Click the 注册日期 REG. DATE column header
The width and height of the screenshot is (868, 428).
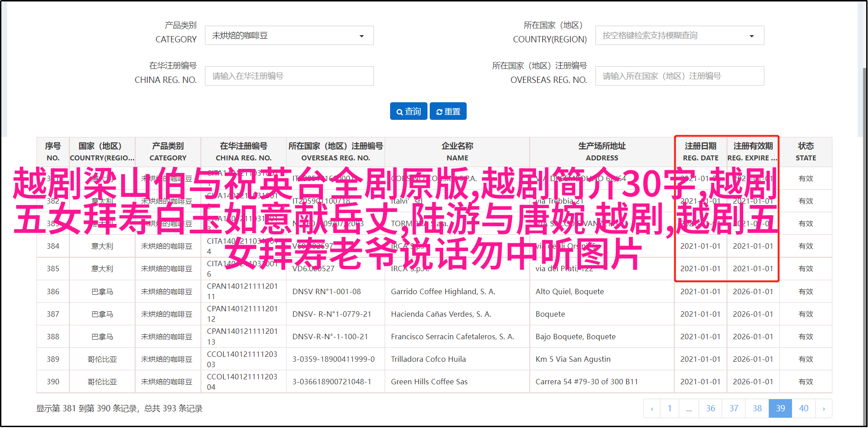700,152
